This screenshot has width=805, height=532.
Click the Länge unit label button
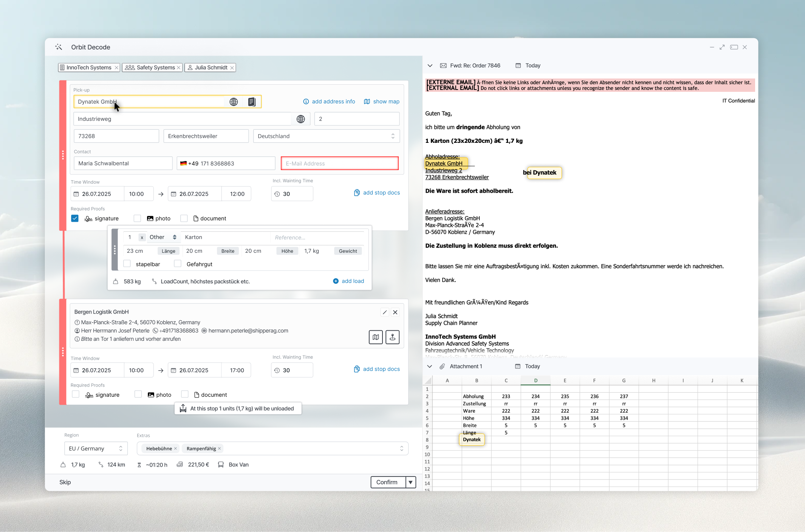pyautogui.click(x=168, y=251)
